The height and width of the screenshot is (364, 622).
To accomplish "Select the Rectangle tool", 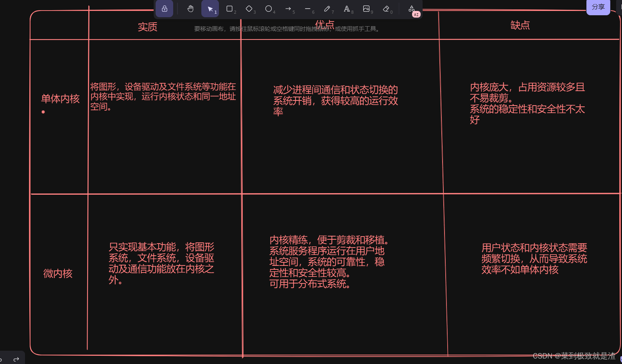I will click(x=229, y=9).
